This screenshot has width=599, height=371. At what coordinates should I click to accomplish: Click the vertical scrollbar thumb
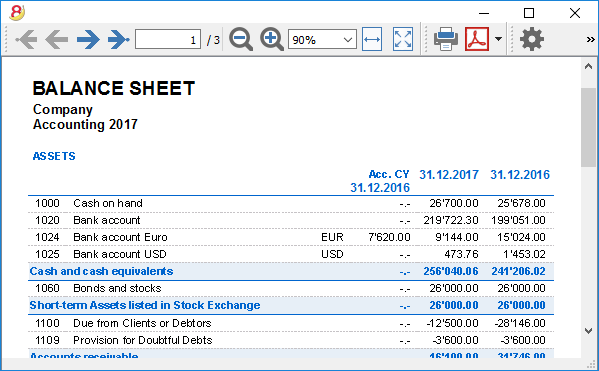point(588,127)
